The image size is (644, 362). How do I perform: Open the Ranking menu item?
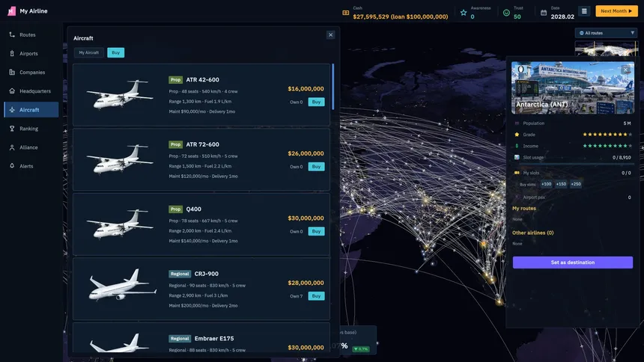click(x=31, y=129)
